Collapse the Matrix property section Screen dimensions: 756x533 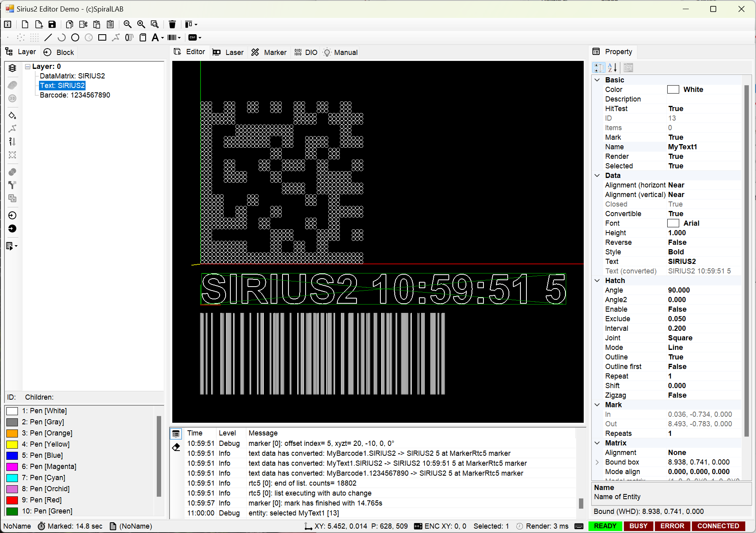[597, 443]
